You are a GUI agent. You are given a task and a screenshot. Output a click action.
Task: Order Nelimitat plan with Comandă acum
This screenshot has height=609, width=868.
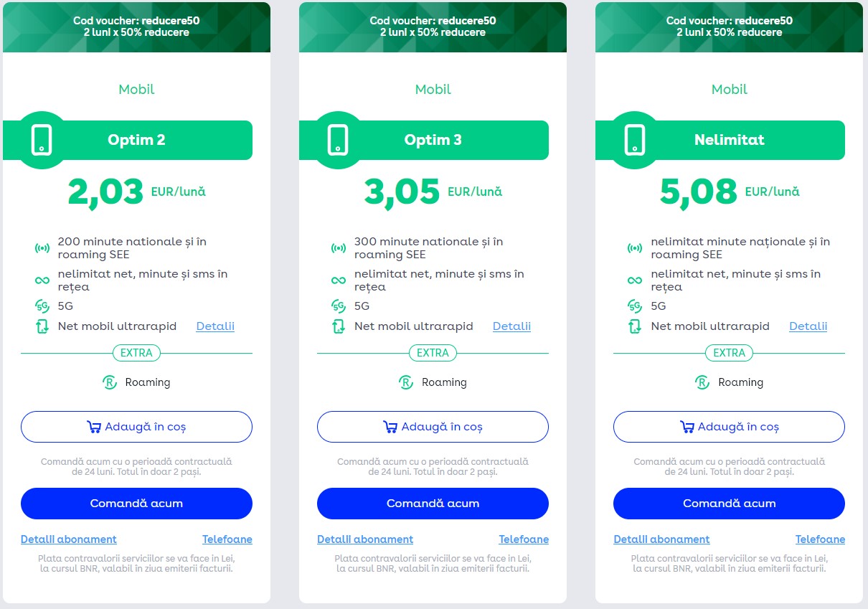(x=729, y=504)
